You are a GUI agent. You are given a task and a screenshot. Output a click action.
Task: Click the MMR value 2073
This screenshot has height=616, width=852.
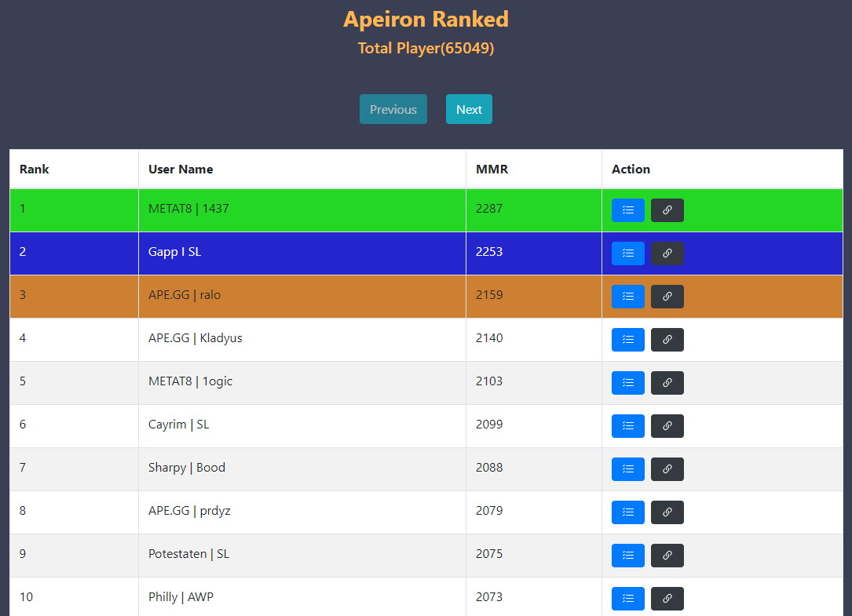click(x=489, y=597)
